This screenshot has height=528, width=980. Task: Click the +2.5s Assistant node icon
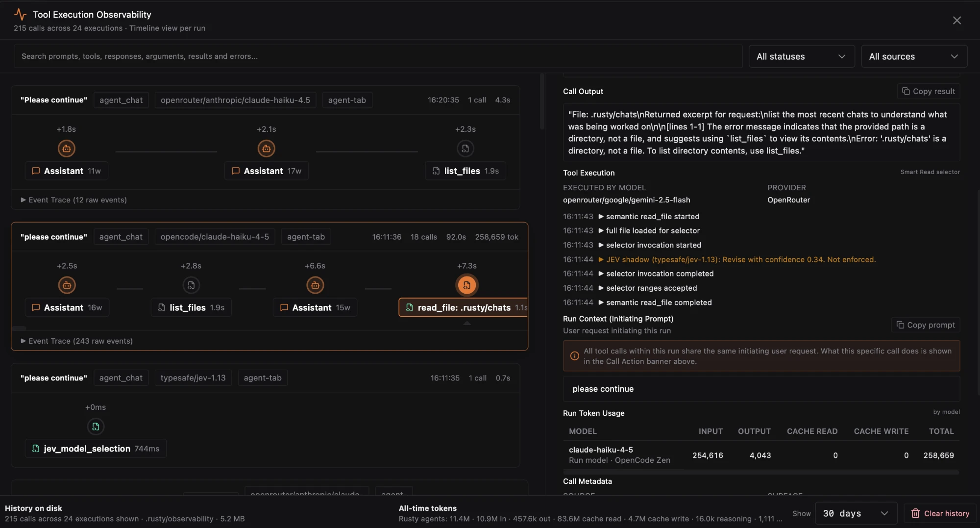pos(67,285)
